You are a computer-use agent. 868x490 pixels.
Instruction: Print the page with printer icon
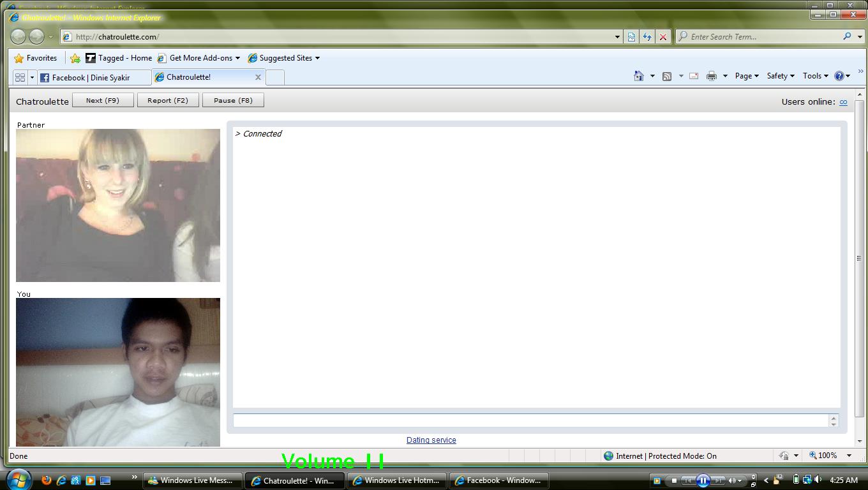[712, 76]
